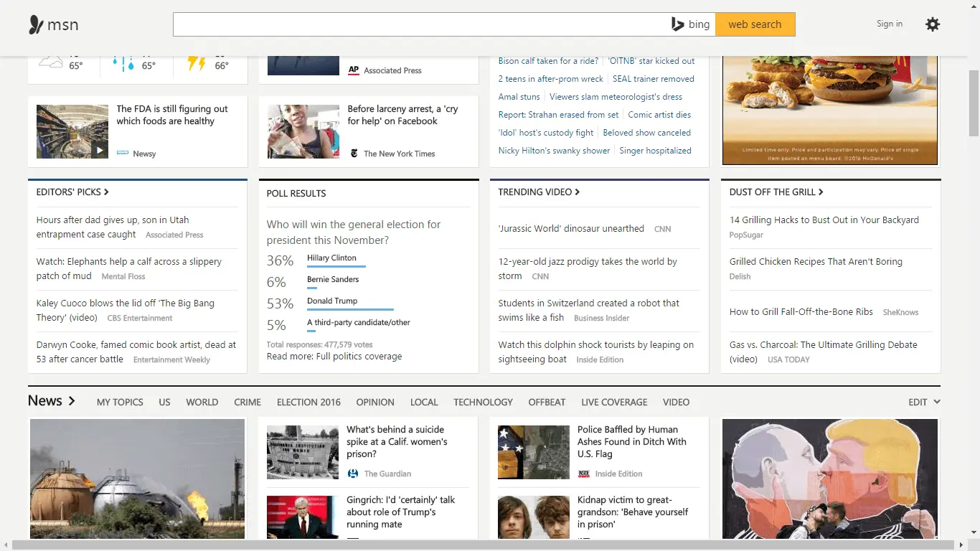Click the AP Associated Press logo
The height and width of the screenshot is (551, 980).
(x=354, y=70)
